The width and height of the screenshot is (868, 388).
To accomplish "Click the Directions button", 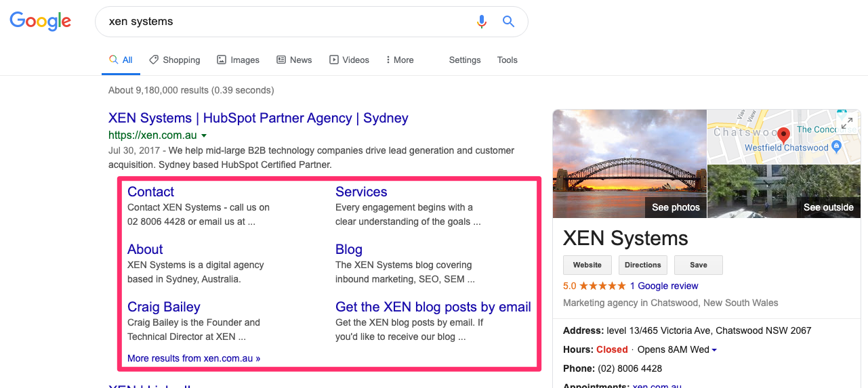I will (642, 265).
